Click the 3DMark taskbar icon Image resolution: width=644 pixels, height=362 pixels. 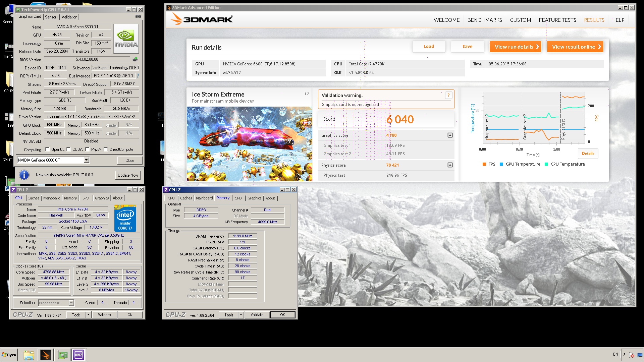tap(45, 355)
